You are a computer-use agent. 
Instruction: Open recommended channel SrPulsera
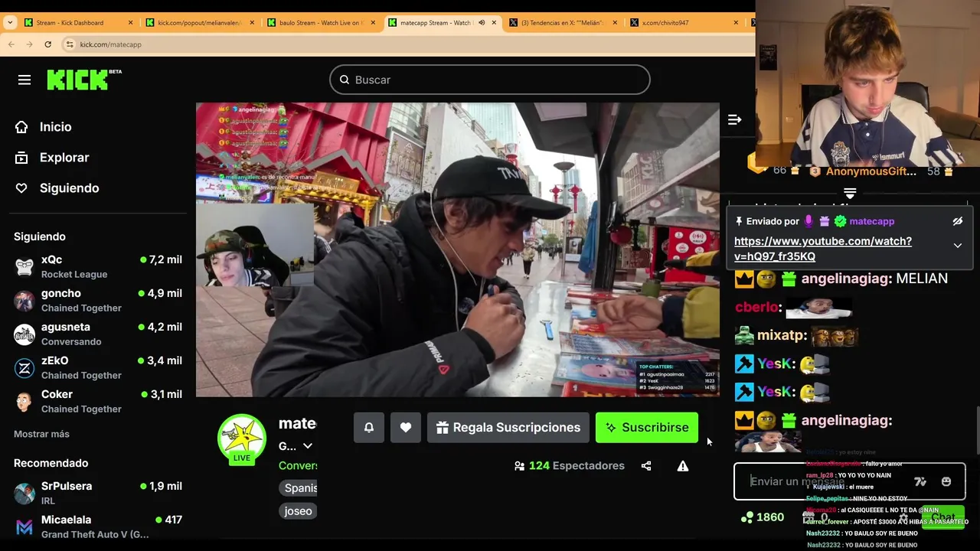click(98, 493)
